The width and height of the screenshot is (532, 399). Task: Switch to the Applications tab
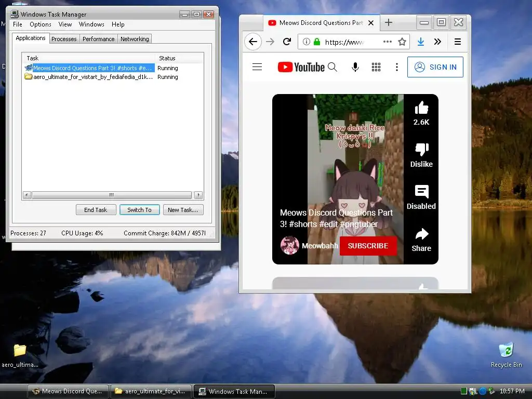coord(31,38)
